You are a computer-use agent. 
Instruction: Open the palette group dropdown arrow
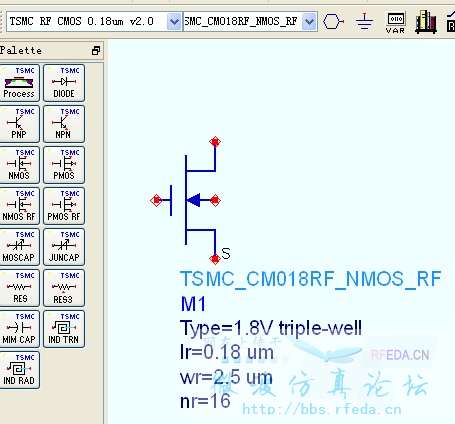(174, 22)
